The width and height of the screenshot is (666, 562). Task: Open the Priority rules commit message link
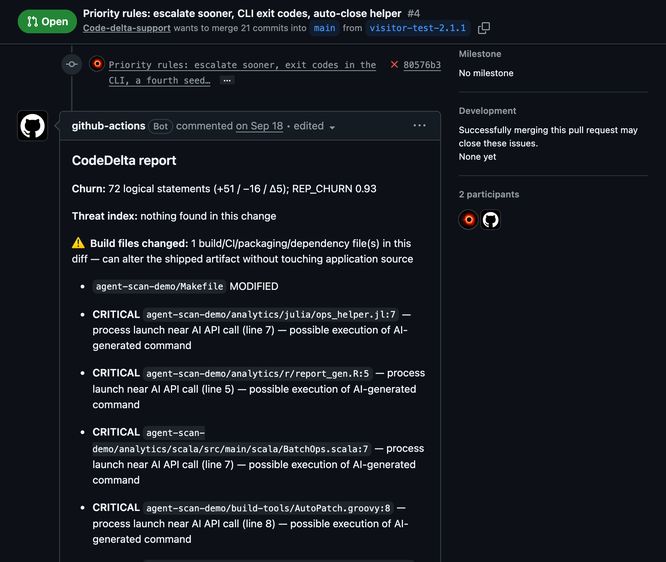(x=242, y=72)
